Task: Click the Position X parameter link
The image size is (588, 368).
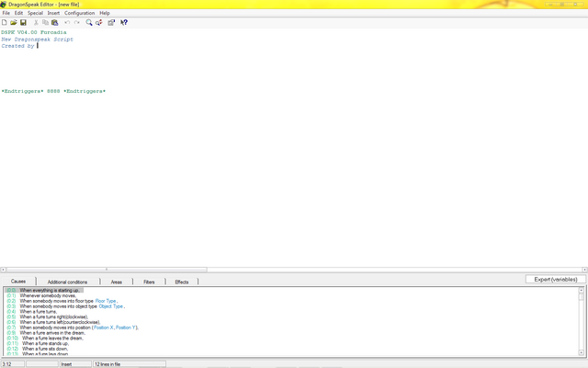Action: [x=104, y=328]
